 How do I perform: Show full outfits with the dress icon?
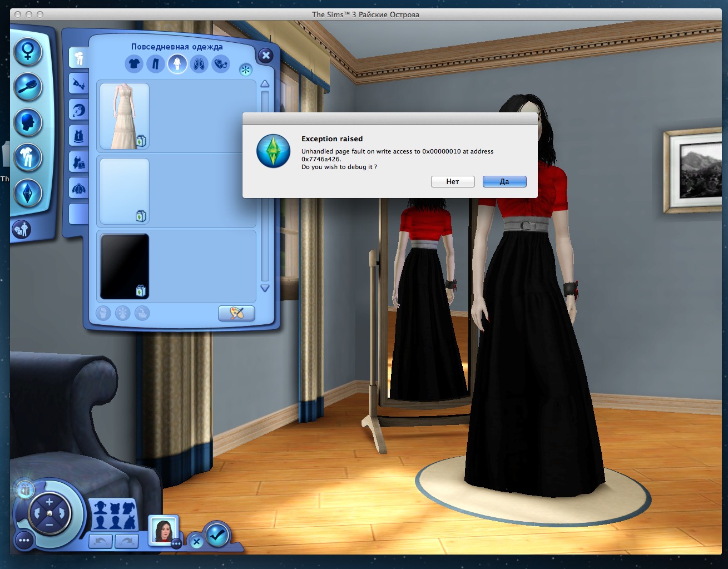(x=177, y=64)
